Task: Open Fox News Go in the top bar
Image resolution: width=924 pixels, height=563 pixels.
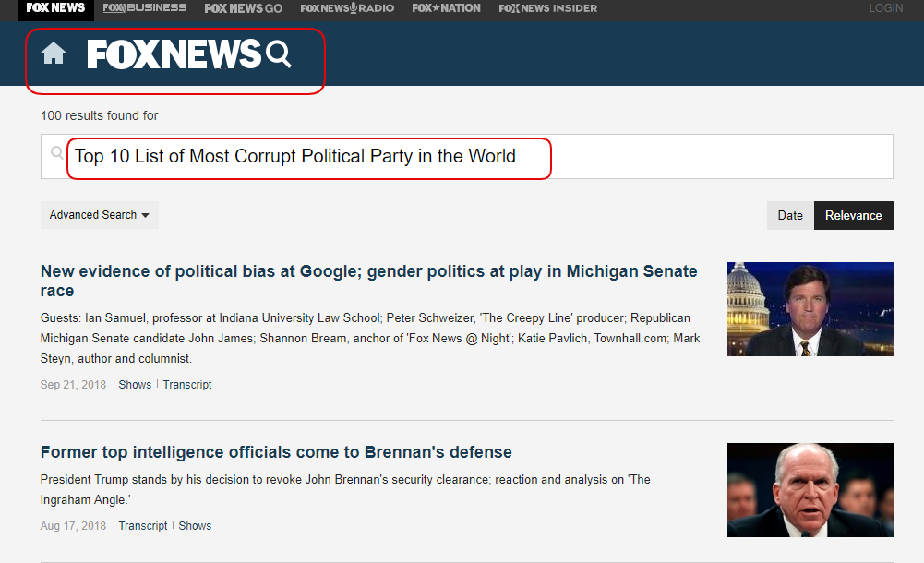Action: 243,8
